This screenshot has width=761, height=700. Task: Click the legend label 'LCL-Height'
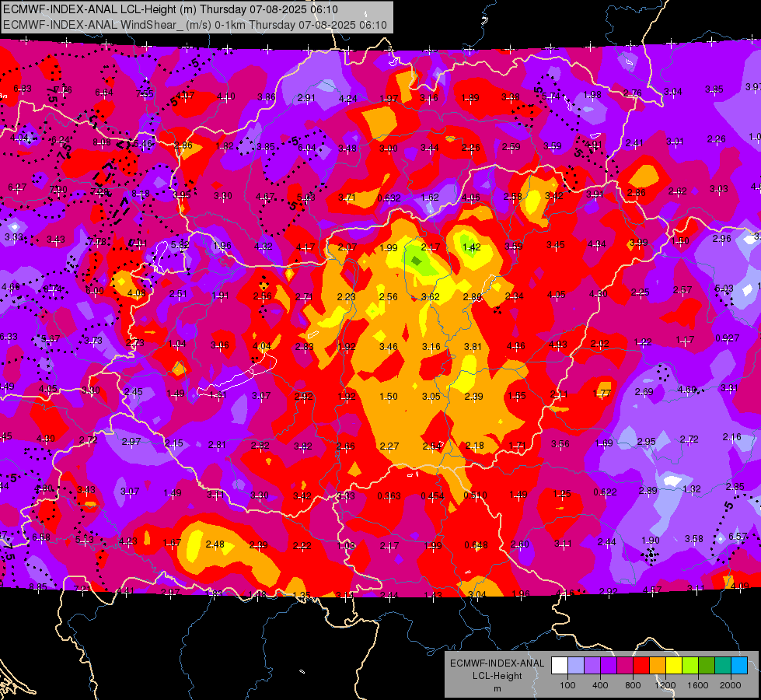pyautogui.click(x=497, y=676)
